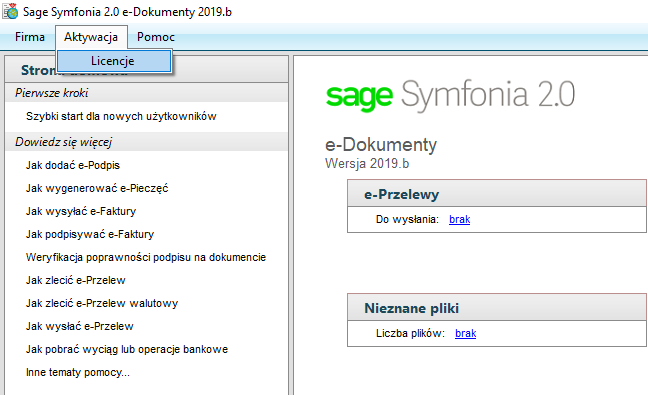Open Jak pobrać wyciąg lub operacje bankowe

(x=127, y=350)
